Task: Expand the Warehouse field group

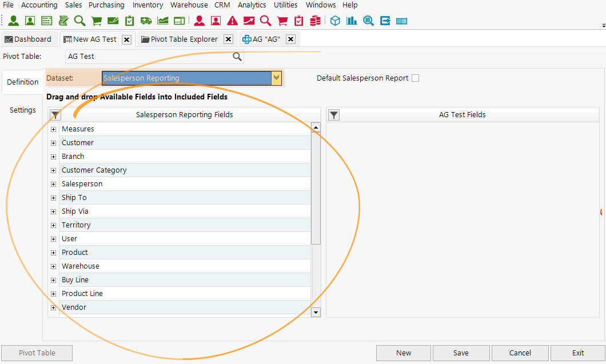Action: click(53, 266)
